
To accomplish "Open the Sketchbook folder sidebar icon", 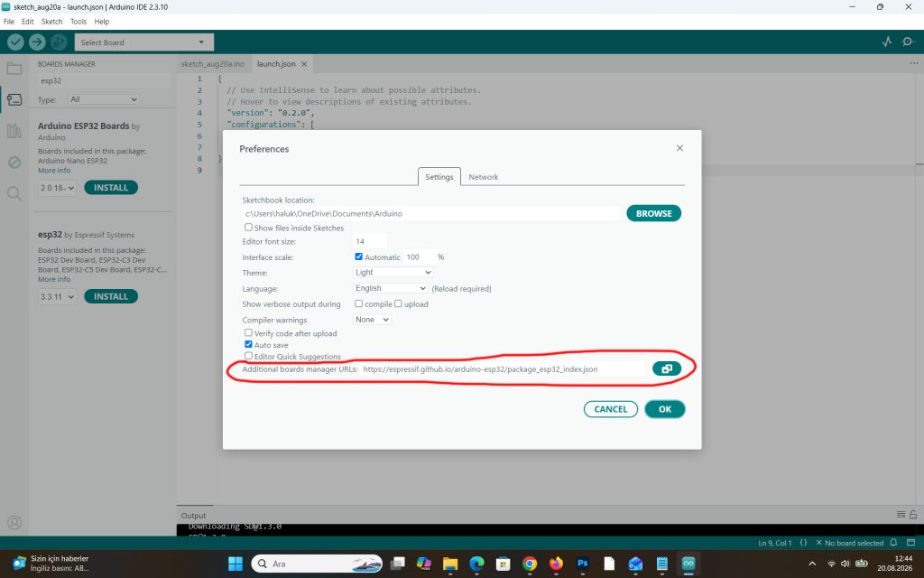I will coord(14,69).
